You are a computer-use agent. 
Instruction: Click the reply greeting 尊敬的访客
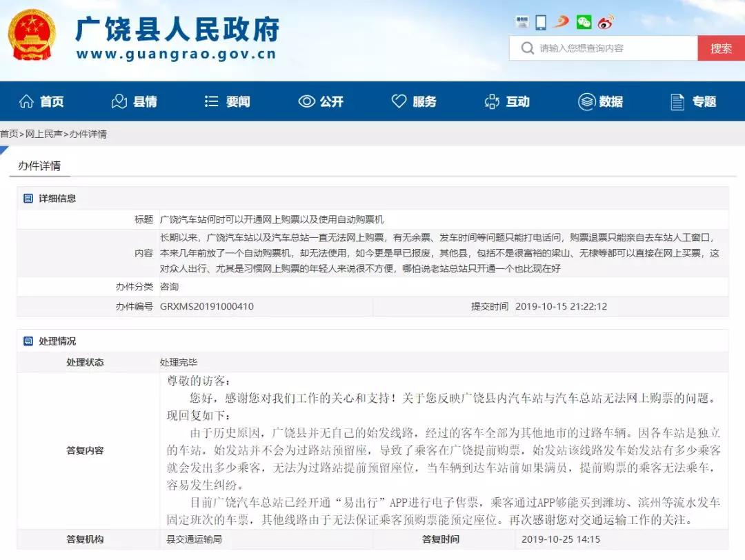point(199,381)
